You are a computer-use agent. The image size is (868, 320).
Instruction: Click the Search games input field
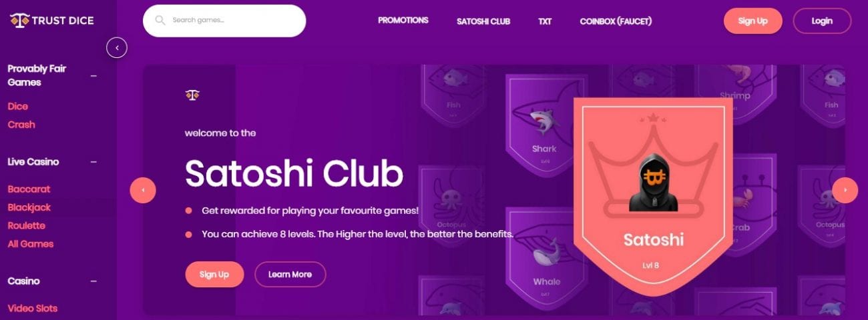(224, 21)
